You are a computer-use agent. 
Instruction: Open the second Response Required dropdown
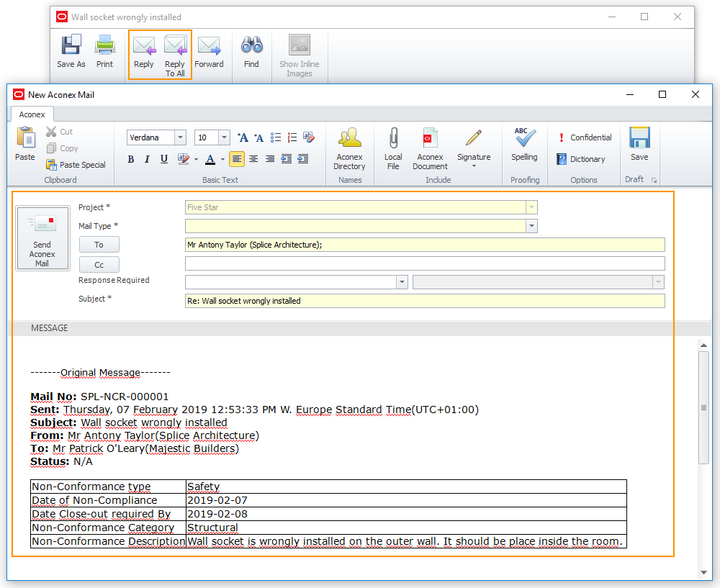tap(659, 282)
